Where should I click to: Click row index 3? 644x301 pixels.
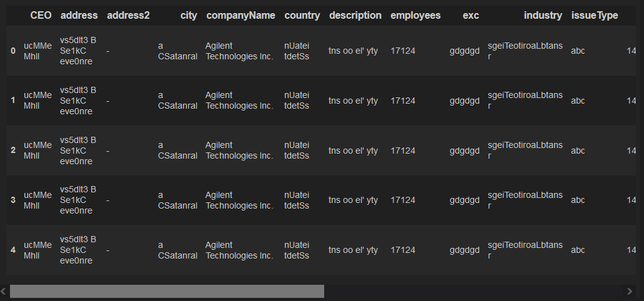(13, 200)
